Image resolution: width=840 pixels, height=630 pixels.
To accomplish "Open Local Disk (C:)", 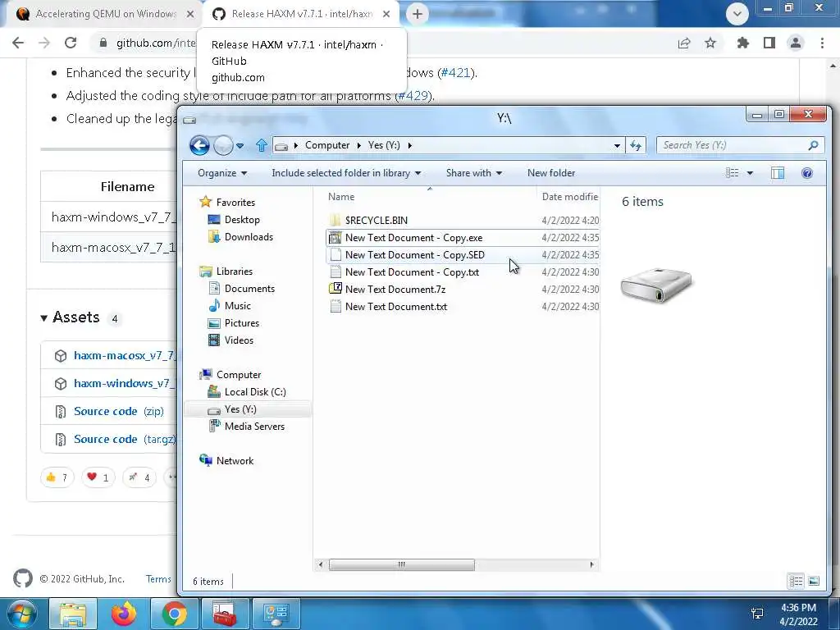I will (x=255, y=392).
